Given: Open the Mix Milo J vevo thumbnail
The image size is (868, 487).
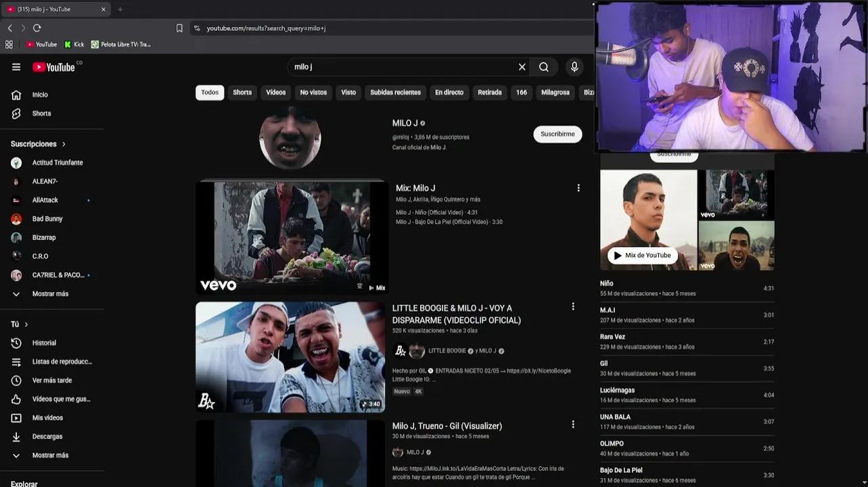Looking at the screenshot, I should (292, 237).
